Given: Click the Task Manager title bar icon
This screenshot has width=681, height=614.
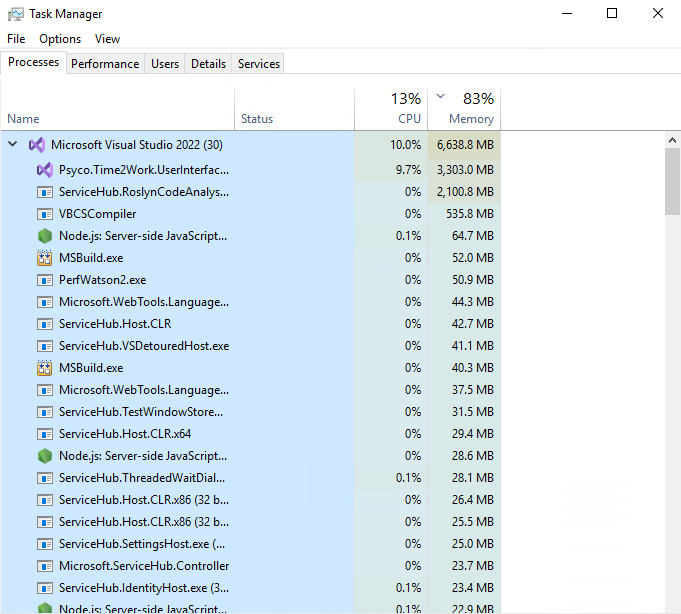Looking at the screenshot, I should point(16,14).
